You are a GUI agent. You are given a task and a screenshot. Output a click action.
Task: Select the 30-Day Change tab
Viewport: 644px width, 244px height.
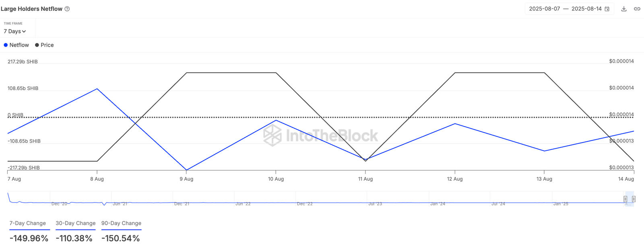point(75,223)
